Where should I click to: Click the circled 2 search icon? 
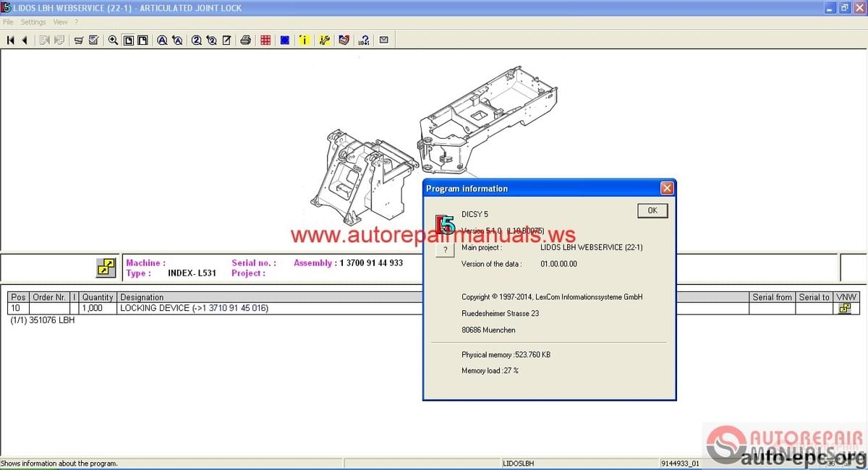[197, 40]
